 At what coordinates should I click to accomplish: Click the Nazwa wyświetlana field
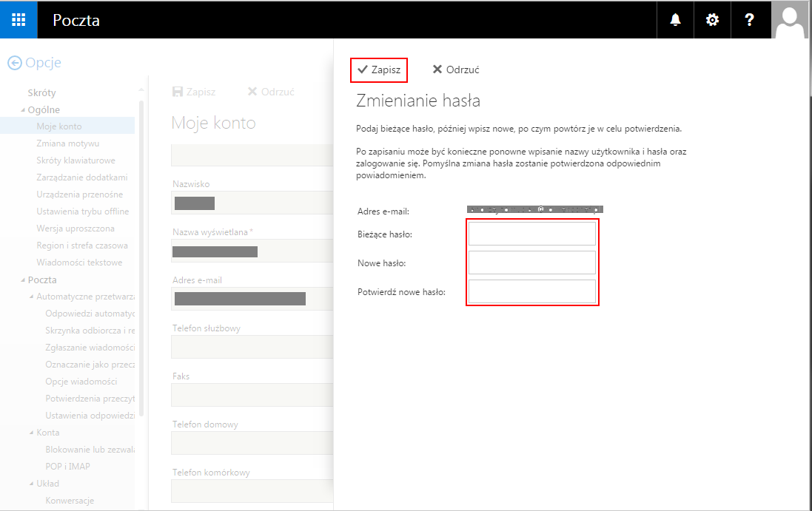252,251
